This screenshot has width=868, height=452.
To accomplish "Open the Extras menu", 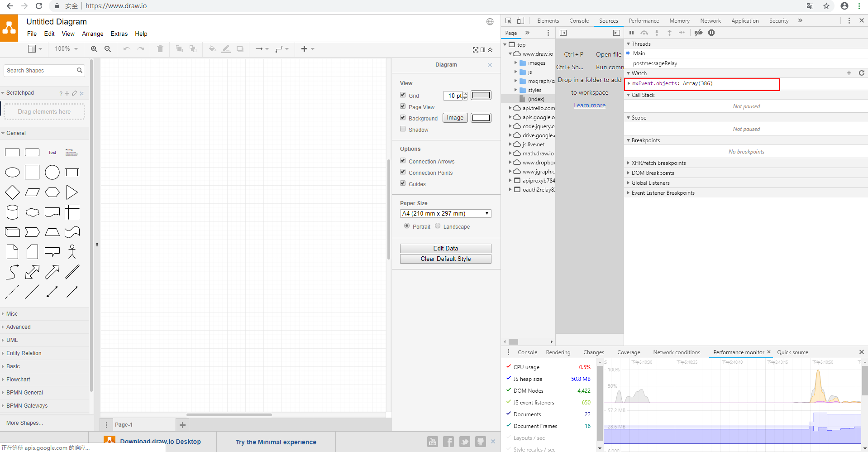I will [x=119, y=34].
